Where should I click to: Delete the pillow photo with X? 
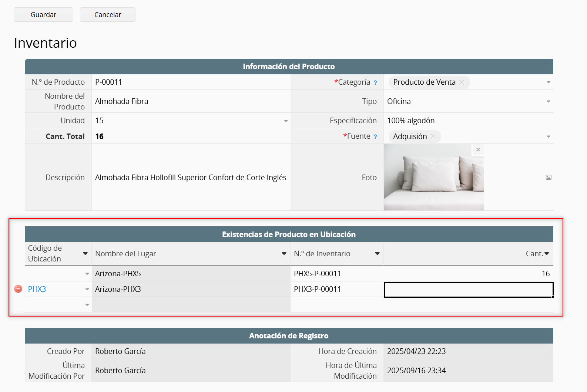pos(478,149)
